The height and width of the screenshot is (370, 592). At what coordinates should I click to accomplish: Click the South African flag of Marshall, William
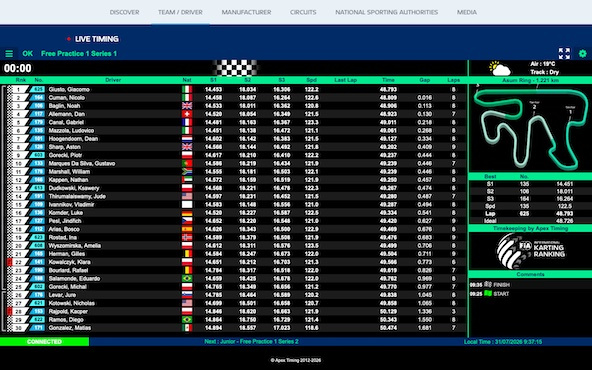187,171
